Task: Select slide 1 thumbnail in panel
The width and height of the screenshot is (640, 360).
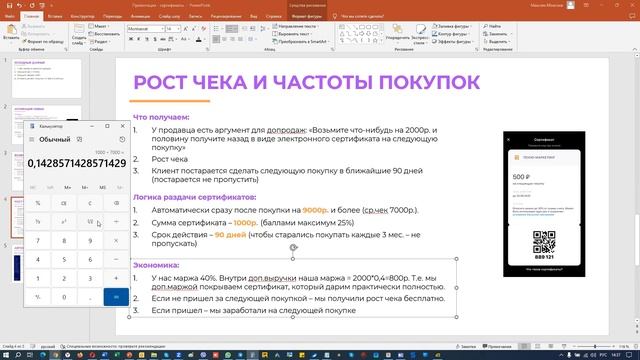Action: coord(47,78)
